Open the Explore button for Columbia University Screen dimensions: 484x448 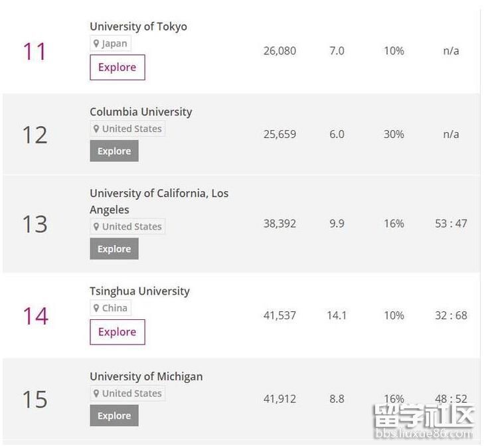[x=114, y=151]
